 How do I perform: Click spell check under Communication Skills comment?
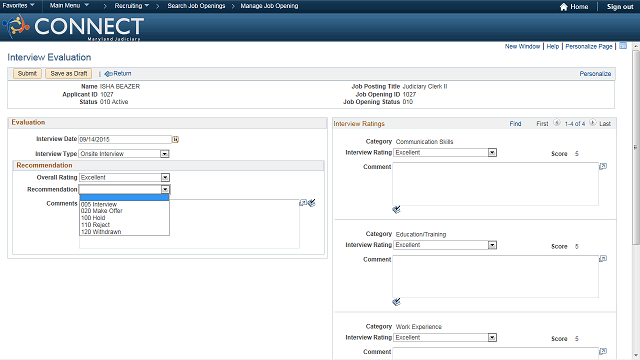396,209
